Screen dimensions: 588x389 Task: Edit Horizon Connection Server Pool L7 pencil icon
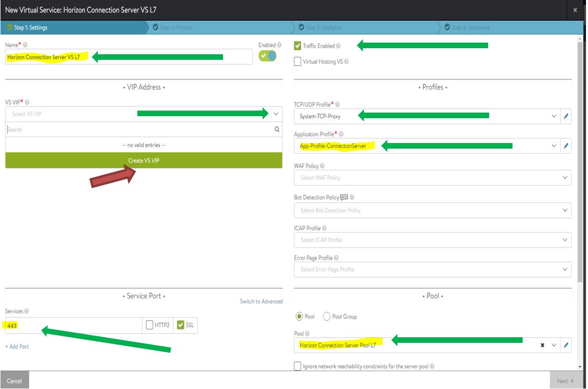566,345
